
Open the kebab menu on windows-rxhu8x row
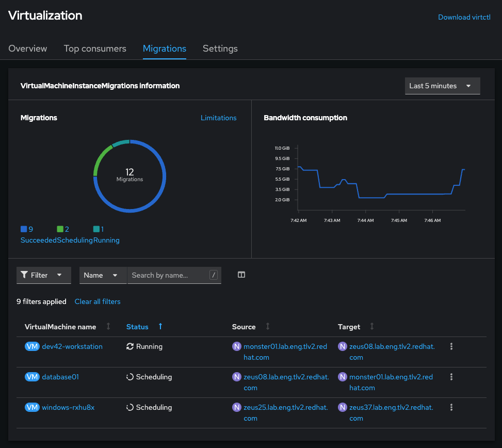tap(451, 407)
